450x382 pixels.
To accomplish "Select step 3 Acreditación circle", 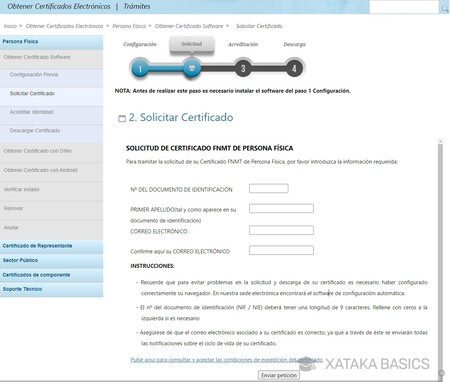I will pos(243,68).
